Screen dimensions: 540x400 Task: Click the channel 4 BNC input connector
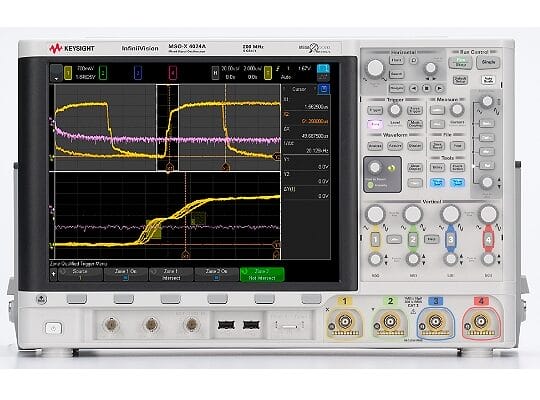[x=480, y=322]
